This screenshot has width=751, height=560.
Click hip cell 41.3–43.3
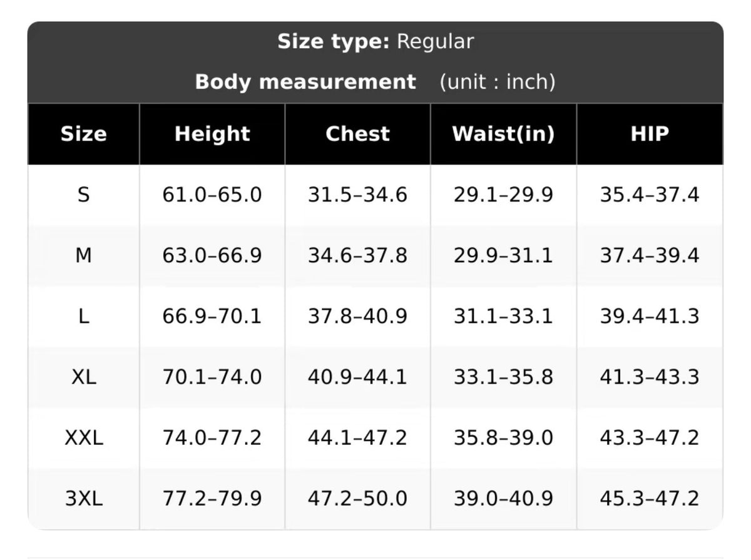click(650, 377)
